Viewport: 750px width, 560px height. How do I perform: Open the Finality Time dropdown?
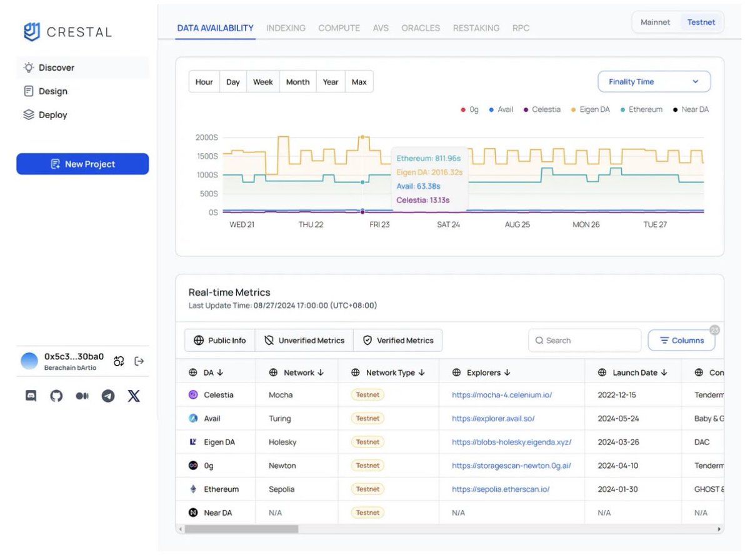click(654, 82)
